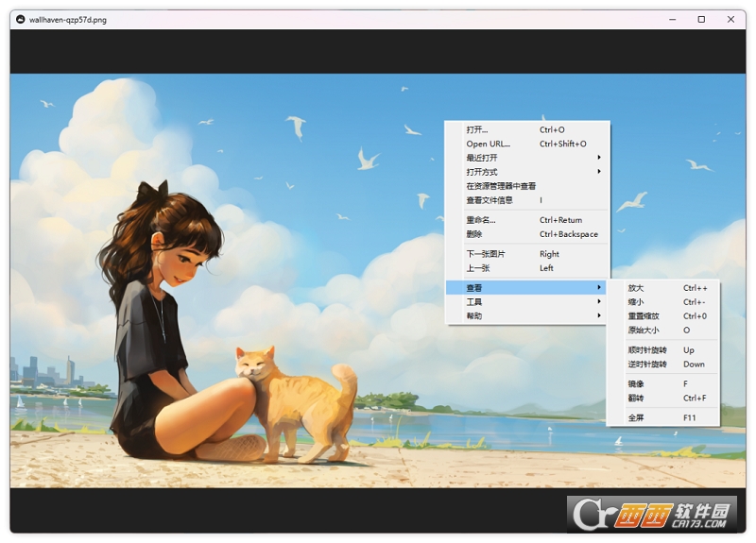This screenshot has width=756, height=543.
Task: Expand the 工具 submenu arrow
Action: (x=599, y=301)
